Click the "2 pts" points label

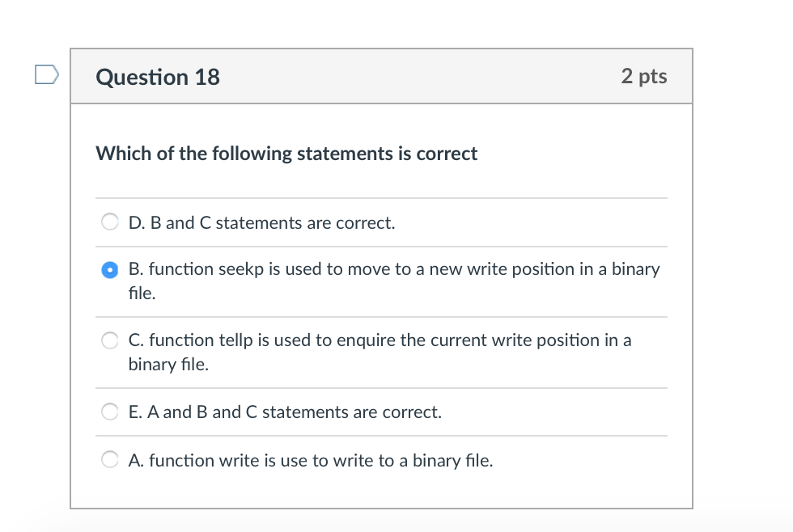coord(644,76)
